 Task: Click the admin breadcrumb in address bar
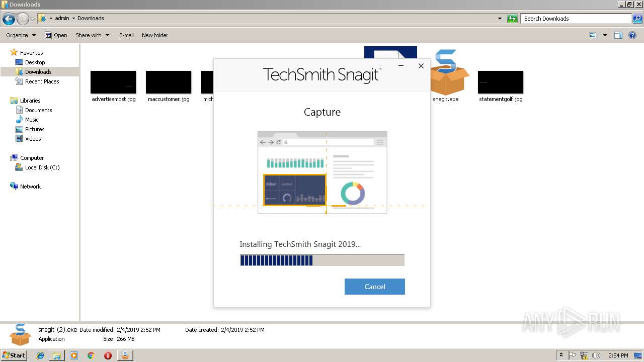point(62,18)
